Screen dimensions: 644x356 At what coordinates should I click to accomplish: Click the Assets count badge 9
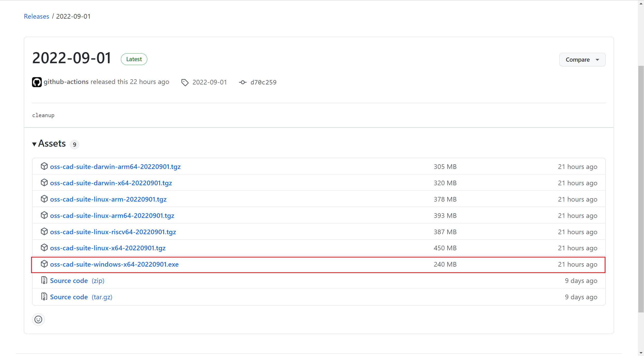(x=75, y=144)
